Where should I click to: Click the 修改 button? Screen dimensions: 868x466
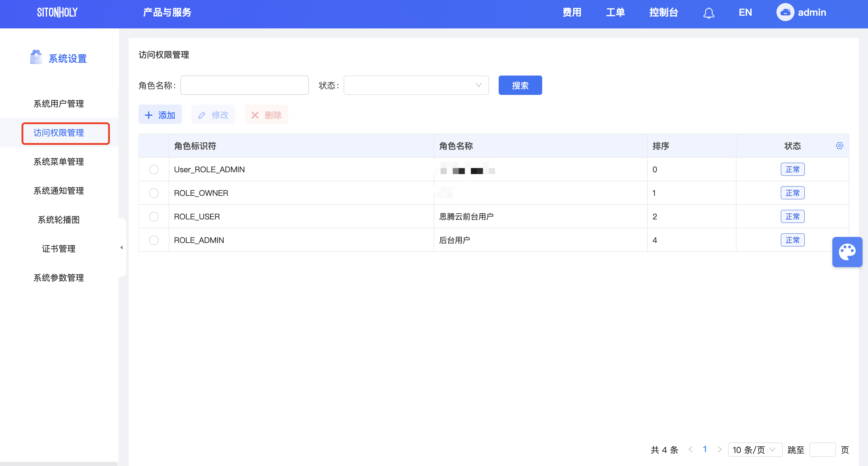[213, 115]
